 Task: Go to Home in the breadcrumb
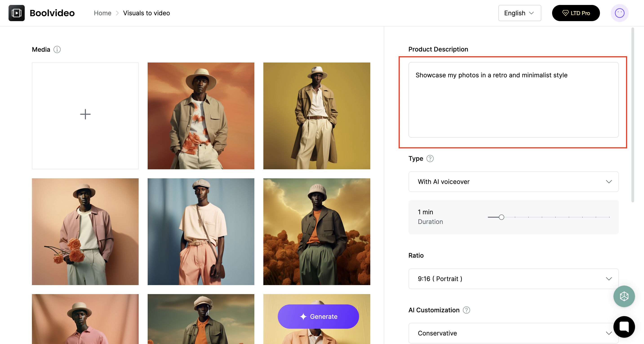102,13
